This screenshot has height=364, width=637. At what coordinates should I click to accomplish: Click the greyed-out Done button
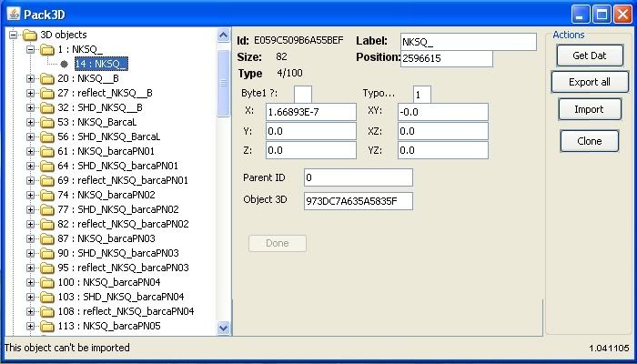(278, 243)
